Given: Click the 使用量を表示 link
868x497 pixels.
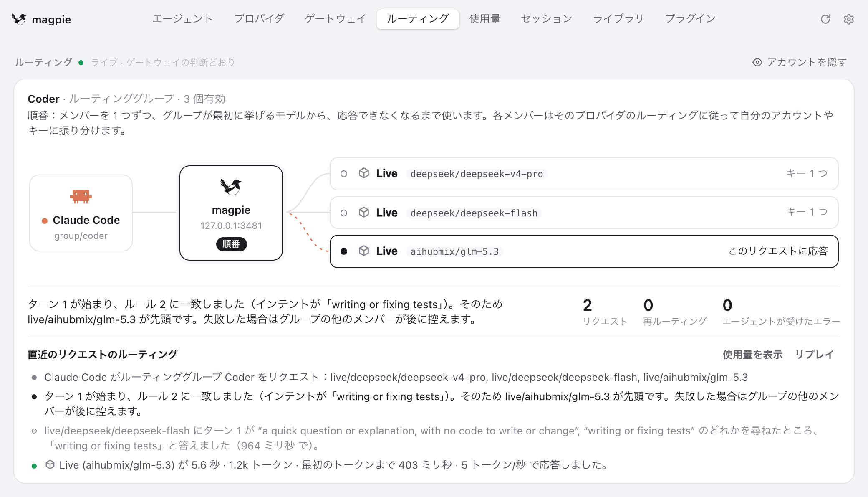Looking at the screenshot, I should point(752,355).
